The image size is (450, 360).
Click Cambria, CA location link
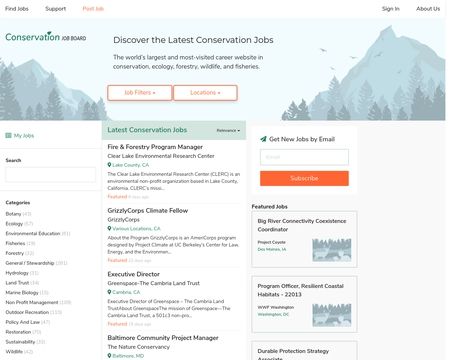click(126, 292)
